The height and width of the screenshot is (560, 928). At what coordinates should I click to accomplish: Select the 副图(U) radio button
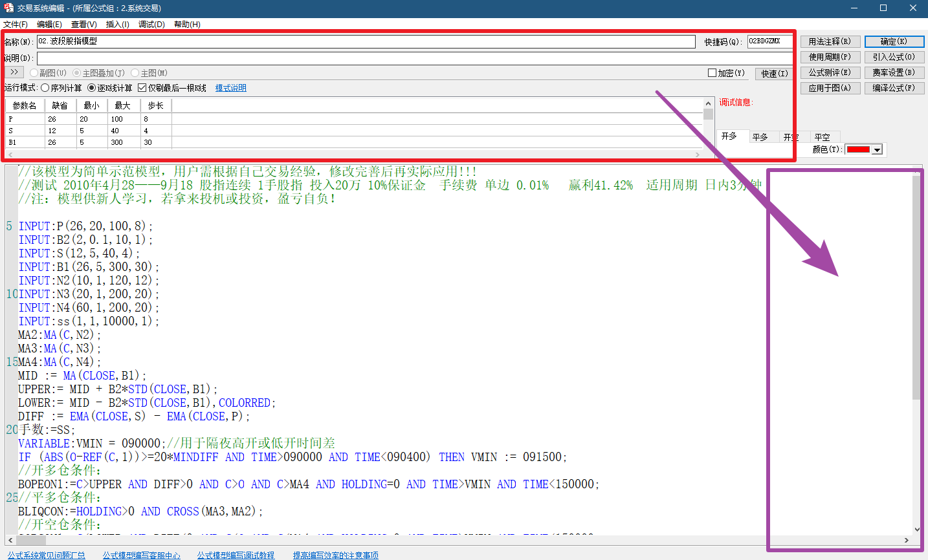click(x=49, y=73)
